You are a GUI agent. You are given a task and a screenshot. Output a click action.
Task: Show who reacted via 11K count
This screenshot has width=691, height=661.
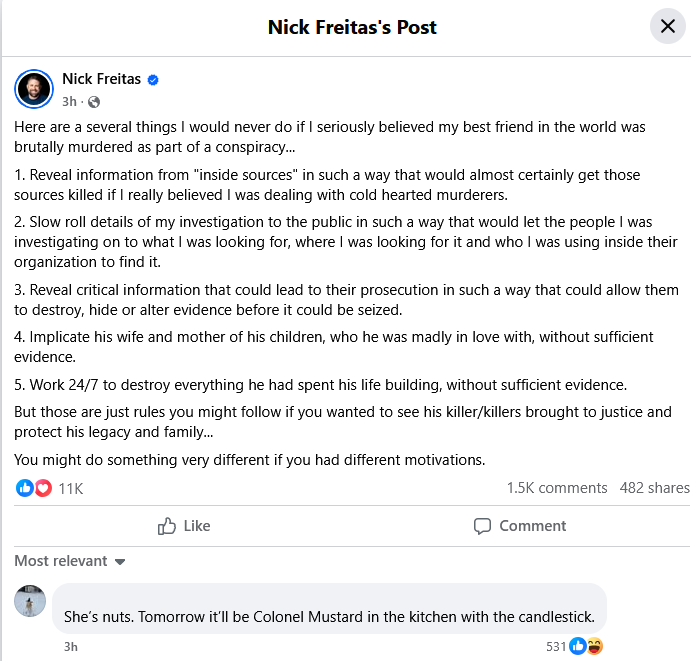tap(71, 488)
